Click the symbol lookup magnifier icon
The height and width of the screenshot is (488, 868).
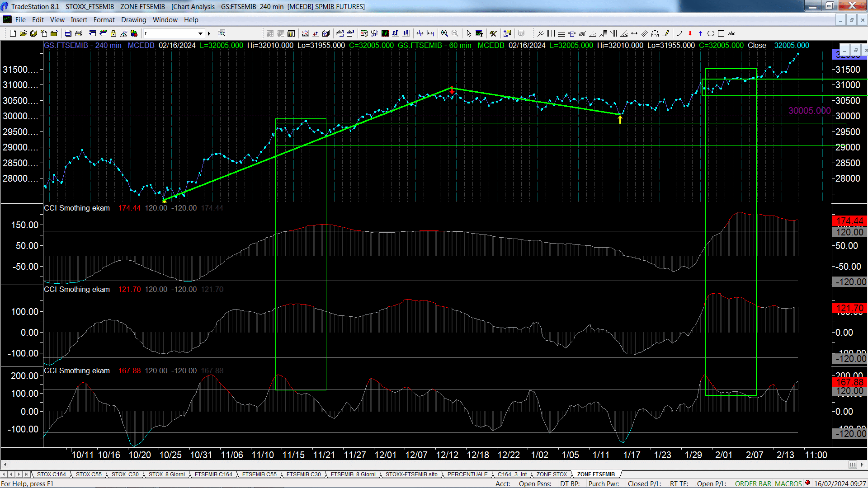click(x=222, y=33)
